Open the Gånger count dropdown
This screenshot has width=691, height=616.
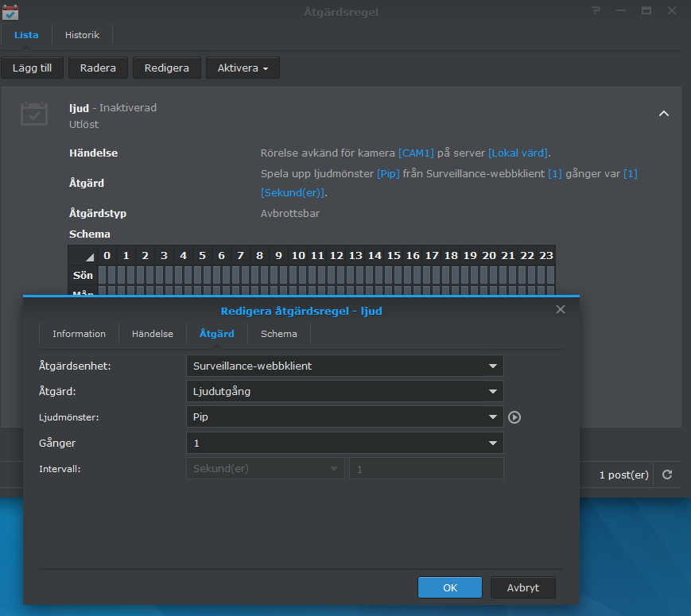pyautogui.click(x=344, y=443)
